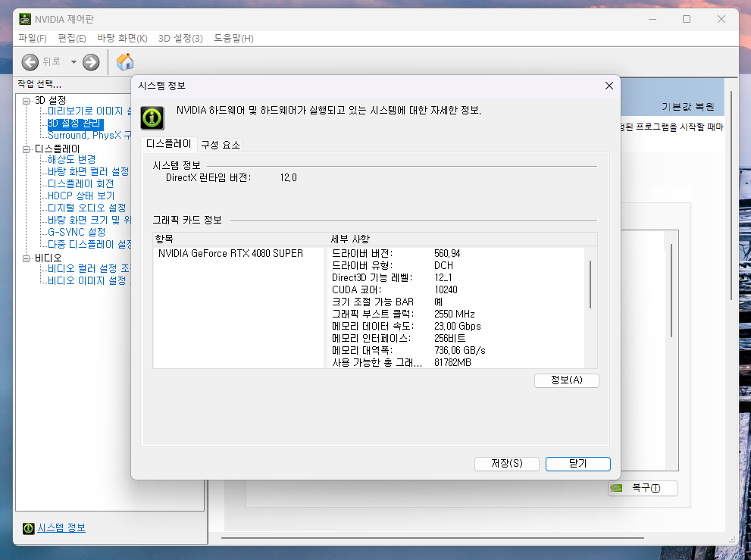Open the 바탕 화면(K) menu
Screen dimensions: 751x560
(122, 39)
